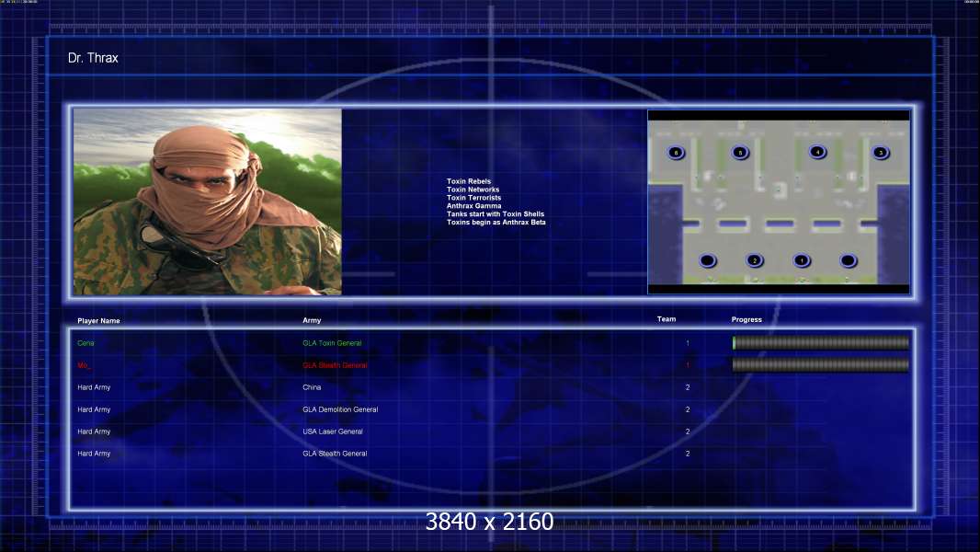Click the GLA Stealth General red row progress bar
980x552 pixels.
[x=821, y=365]
